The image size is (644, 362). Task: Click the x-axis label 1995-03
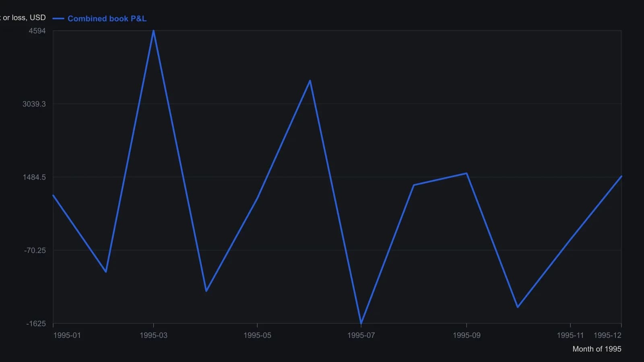pyautogui.click(x=153, y=335)
